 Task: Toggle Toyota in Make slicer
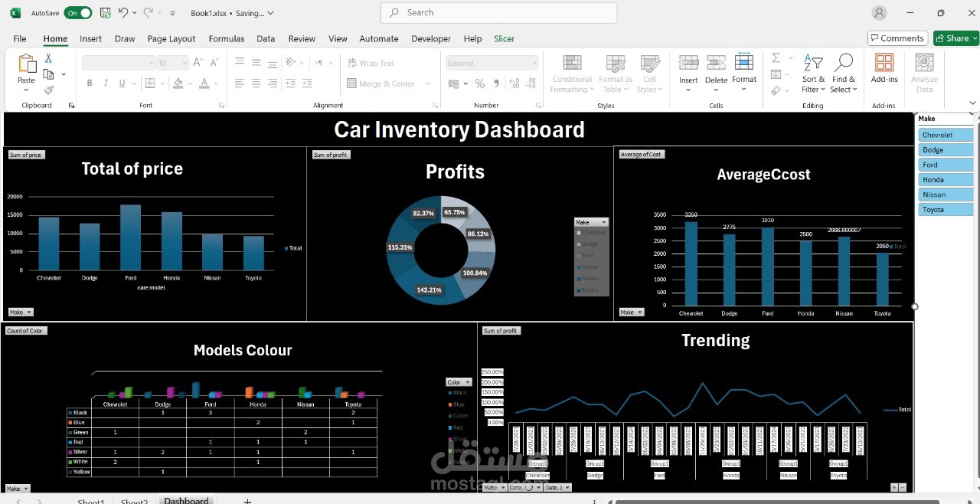[x=946, y=210]
